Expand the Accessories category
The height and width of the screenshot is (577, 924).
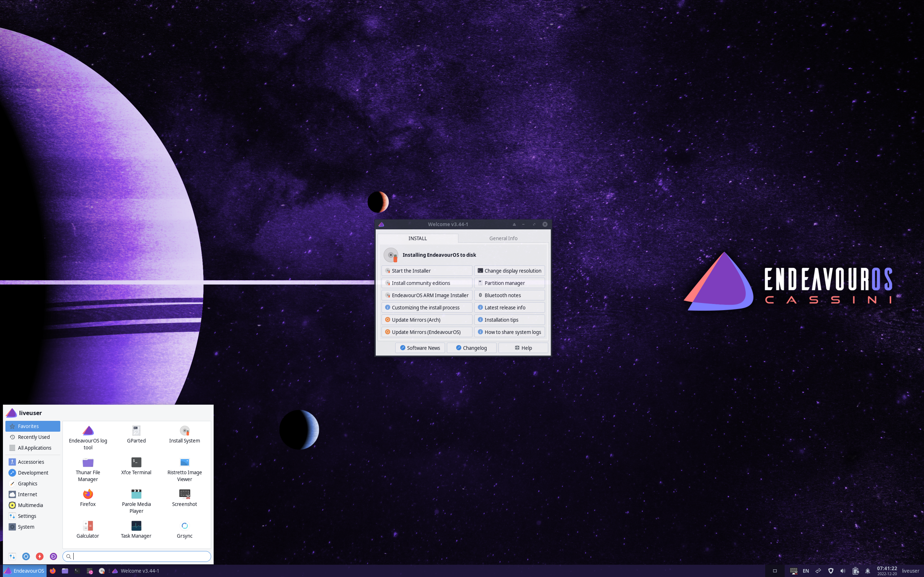[x=31, y=462]
